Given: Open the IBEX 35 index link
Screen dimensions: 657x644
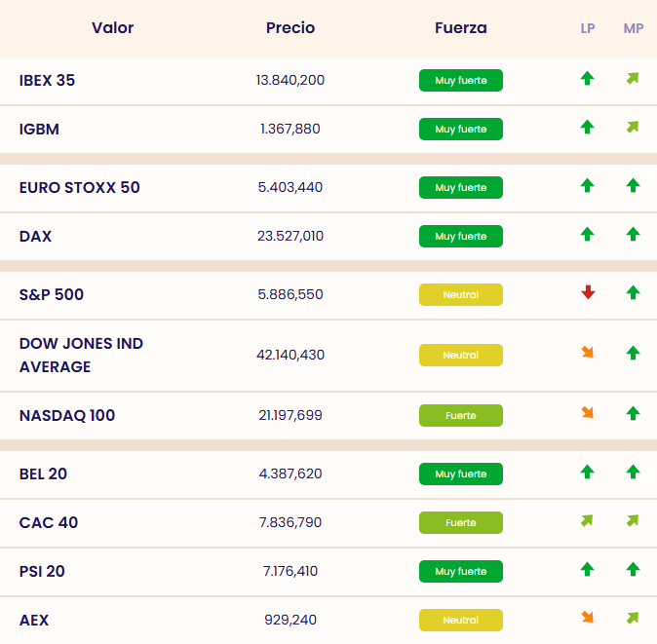Looking at the screenshot, I should click(x=47, y=80).
